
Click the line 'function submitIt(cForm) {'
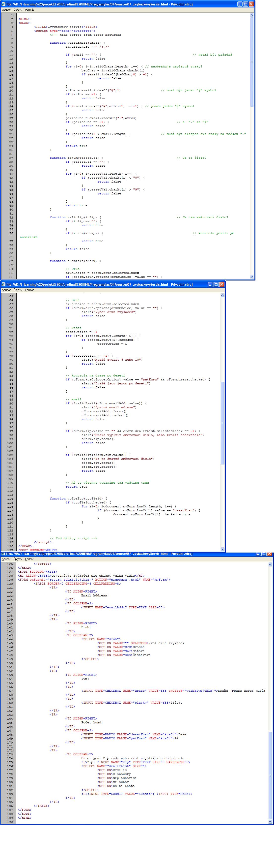click(75, 261)
